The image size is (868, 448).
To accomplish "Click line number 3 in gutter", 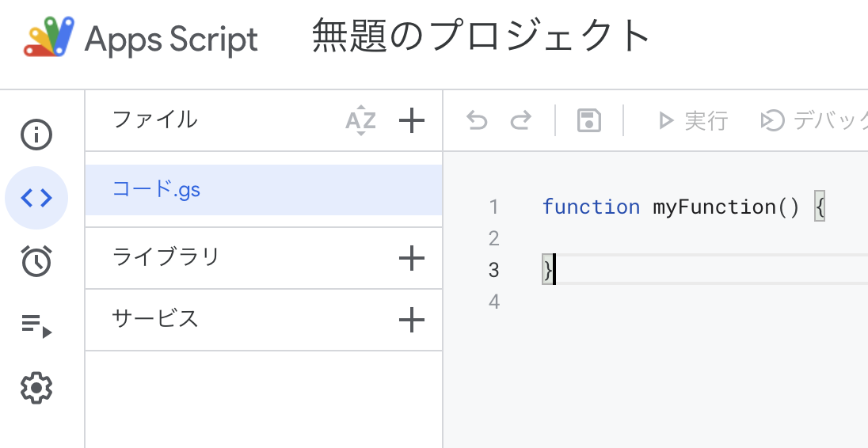I will pos(493,271).
